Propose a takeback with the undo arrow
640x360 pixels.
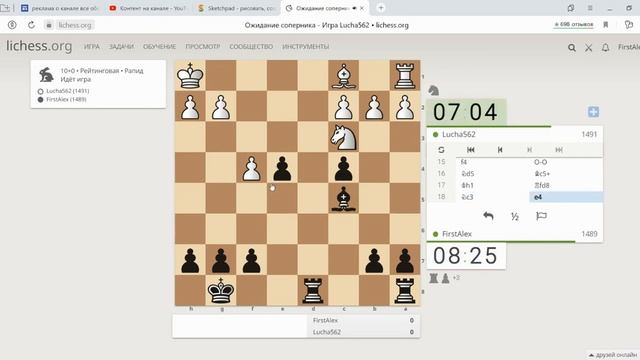(488, 216)
